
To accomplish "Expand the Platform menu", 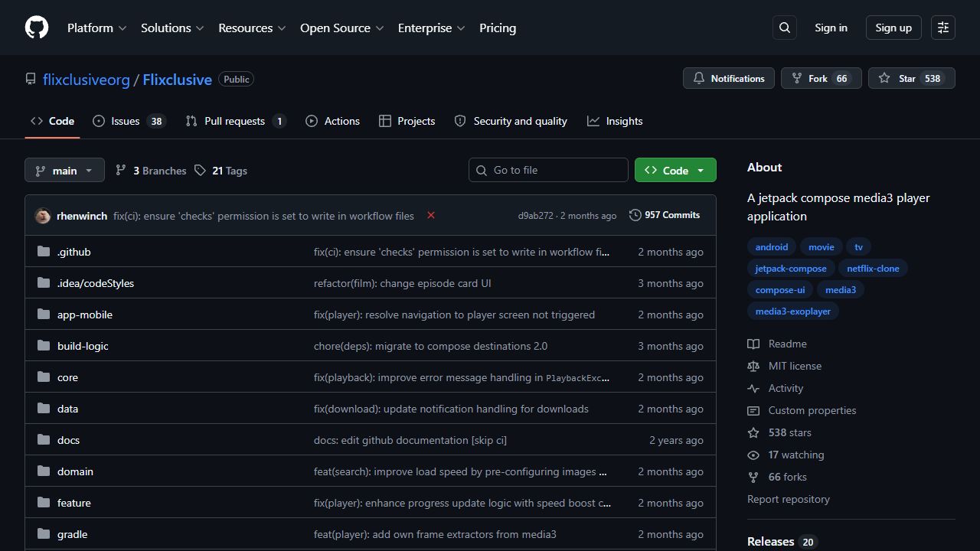I will 96,28.
